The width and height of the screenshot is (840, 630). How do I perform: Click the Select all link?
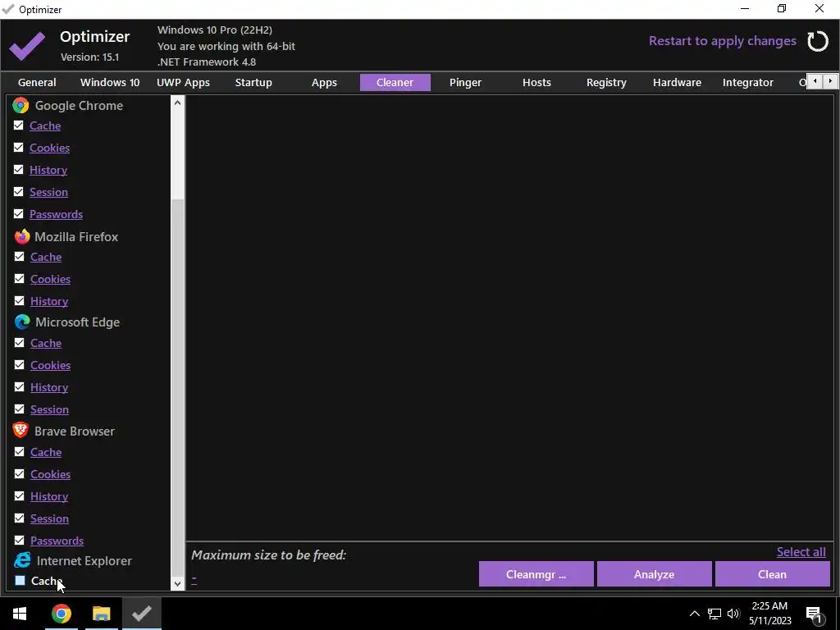click(801, 552)
